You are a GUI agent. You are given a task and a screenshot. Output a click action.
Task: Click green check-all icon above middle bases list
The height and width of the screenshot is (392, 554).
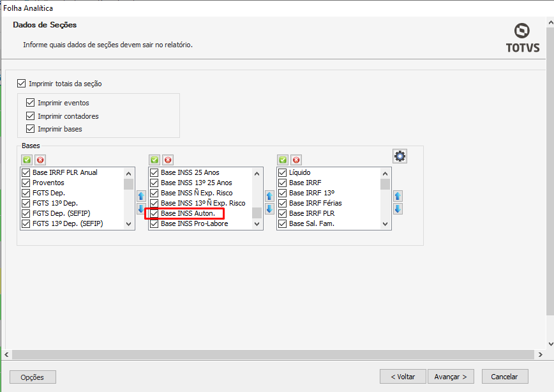click(x=154, y=160)
